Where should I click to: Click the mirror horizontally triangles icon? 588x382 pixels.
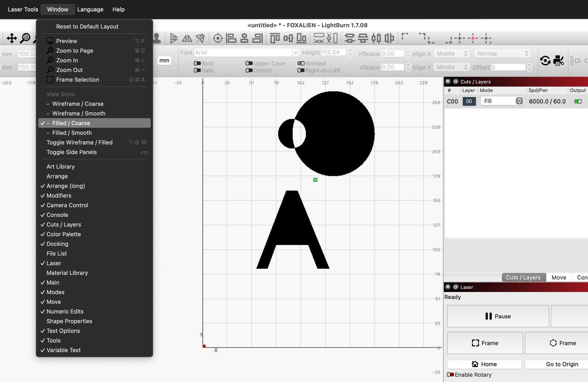coord(187,38)
